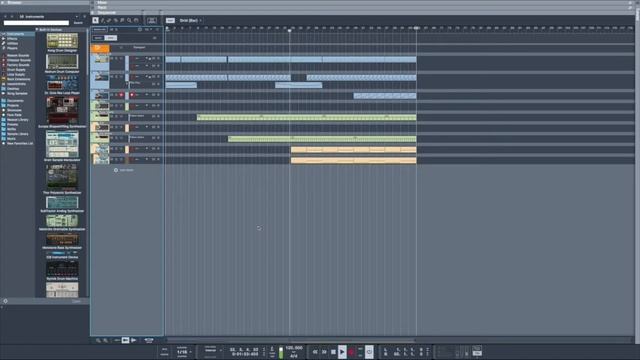The height and width of the screenshot is (360, 640).
Task: Select the Pencil tool in sequencer toolbar
Action: (x=102, y=20)
